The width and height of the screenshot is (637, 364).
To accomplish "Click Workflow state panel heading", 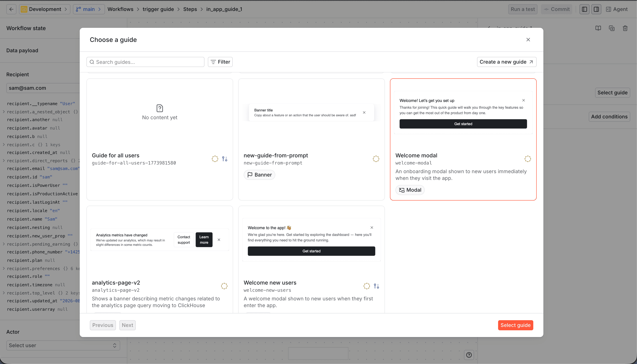I will (26, 28).
